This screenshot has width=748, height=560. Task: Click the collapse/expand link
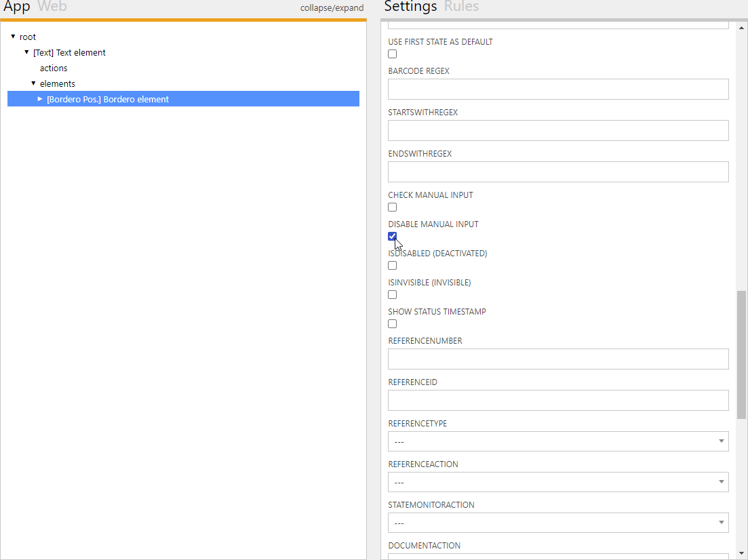332,8
